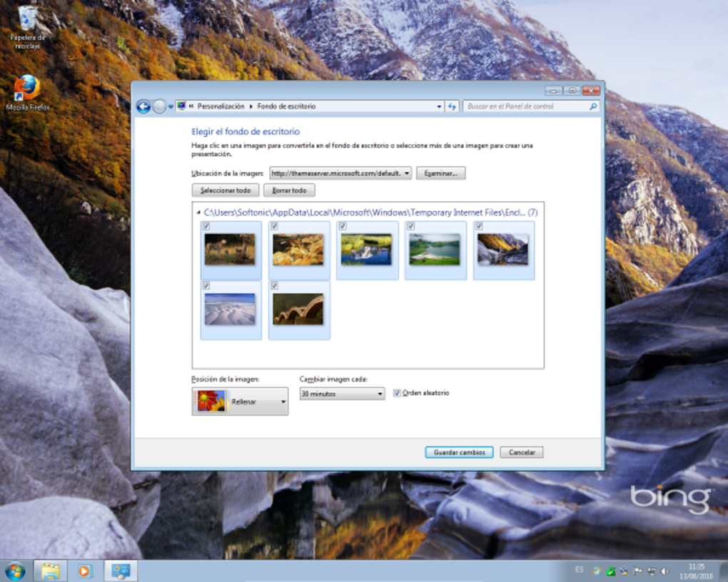The width and height of the screenshot is (728, 582).
Task: Uncheck the cheetah wallpaper checkbox
Action: [x=207, y=225]
